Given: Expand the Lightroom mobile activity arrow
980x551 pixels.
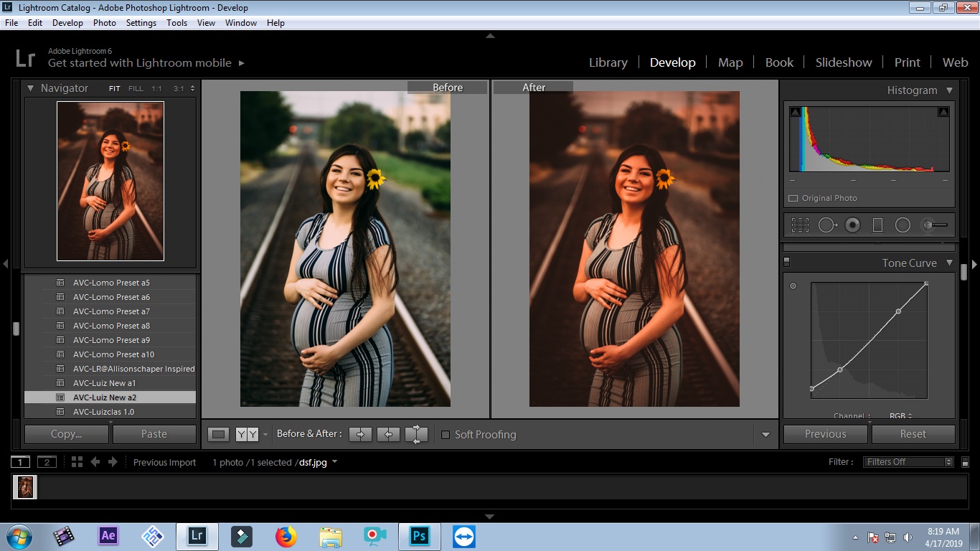Looking at the screenshot, I should tap(242, 63).
